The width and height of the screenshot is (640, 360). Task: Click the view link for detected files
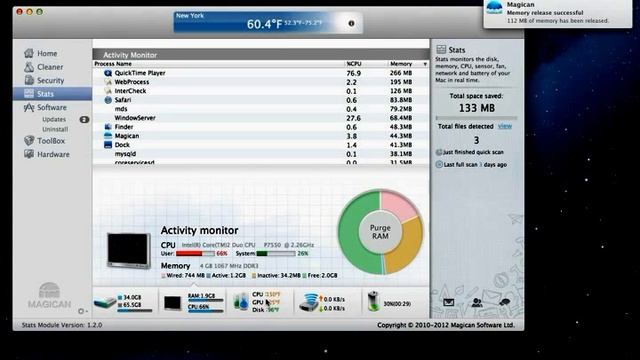coord(505,127)
